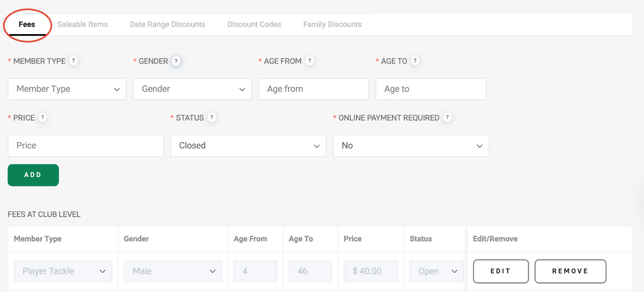Go to the Discount Codes tab

(x=254, y=24)
